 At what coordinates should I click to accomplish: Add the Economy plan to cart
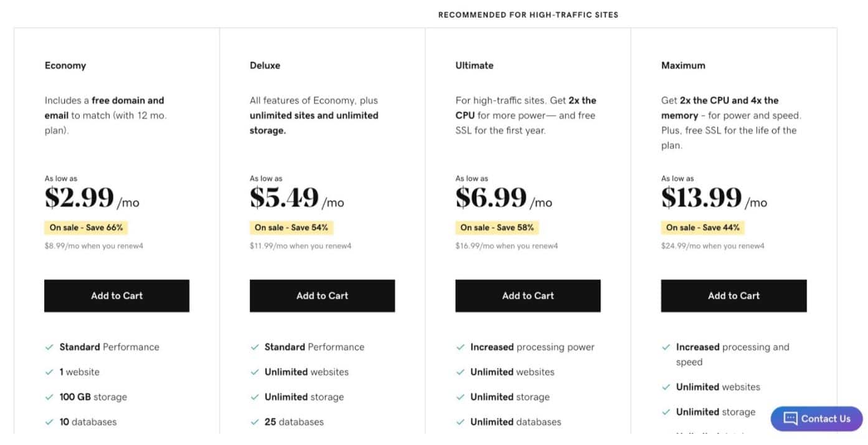coord(116,295)
